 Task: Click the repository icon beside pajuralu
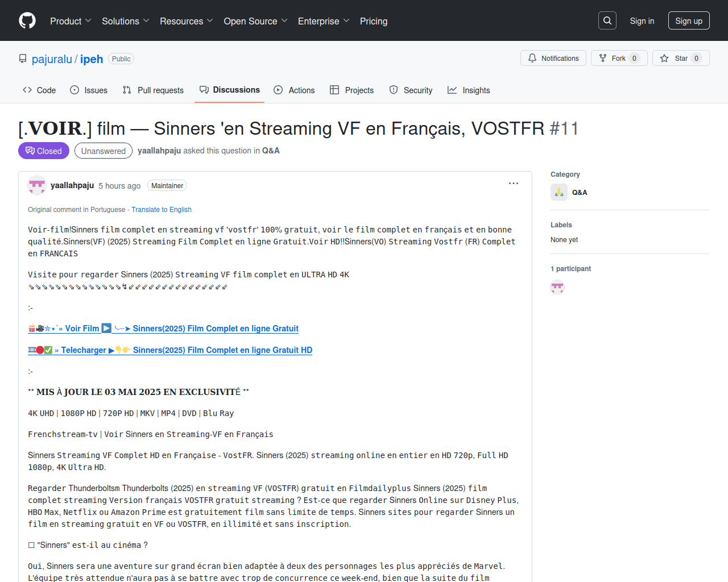pyautogui.click(x=23, y=59)
